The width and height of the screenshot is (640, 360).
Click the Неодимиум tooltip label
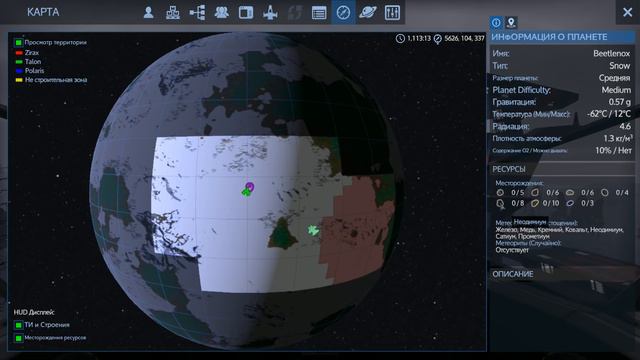pyautogui.click(x=530, y=222)
